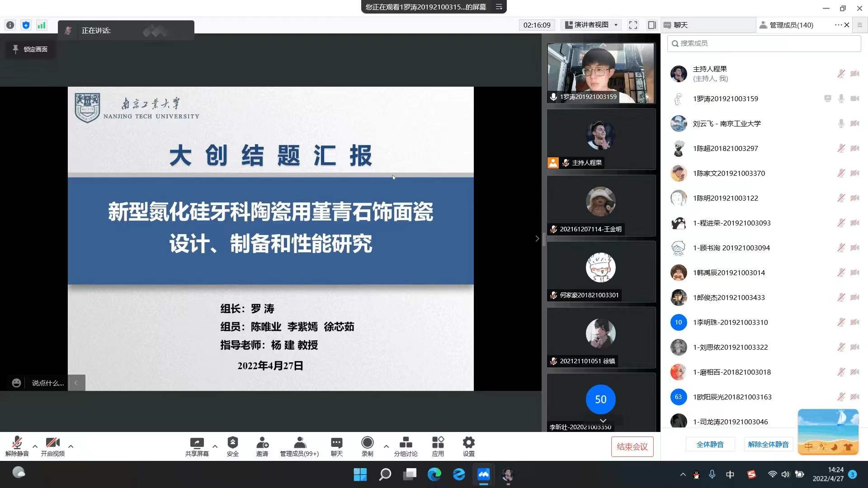Open the Security (安全) shield icon
868x488 pixels.
pos(232,443)
